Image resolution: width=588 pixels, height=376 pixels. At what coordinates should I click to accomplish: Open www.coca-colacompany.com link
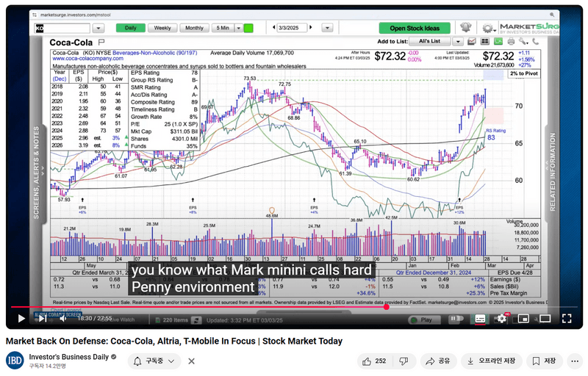click(87, 59)
